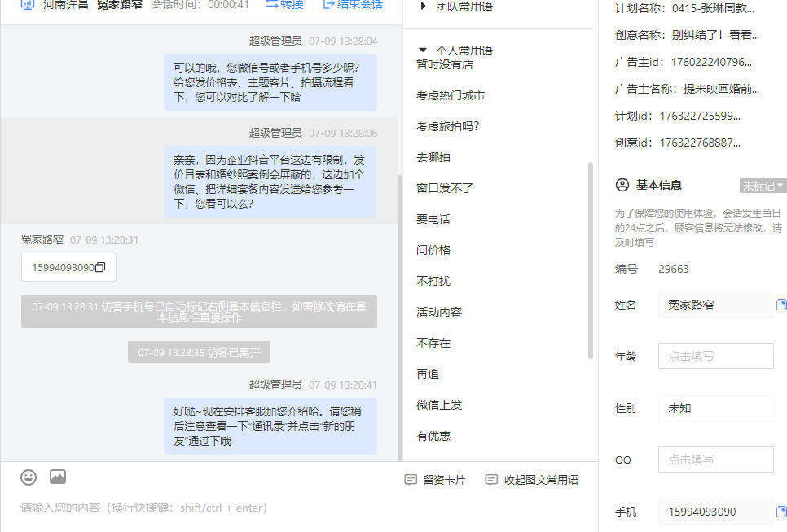The image size is (787, 532).
Task: Click the 编号 value 29663
Action: coord(674,269)
